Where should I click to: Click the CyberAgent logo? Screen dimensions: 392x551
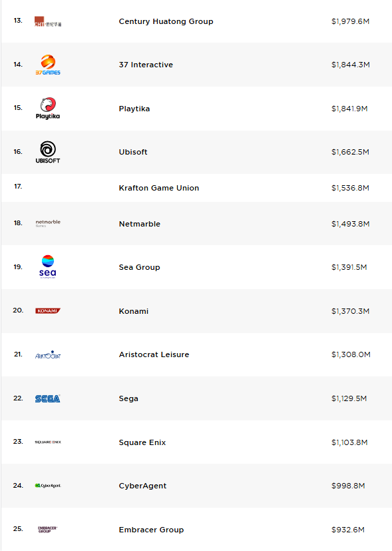[48, 486]
